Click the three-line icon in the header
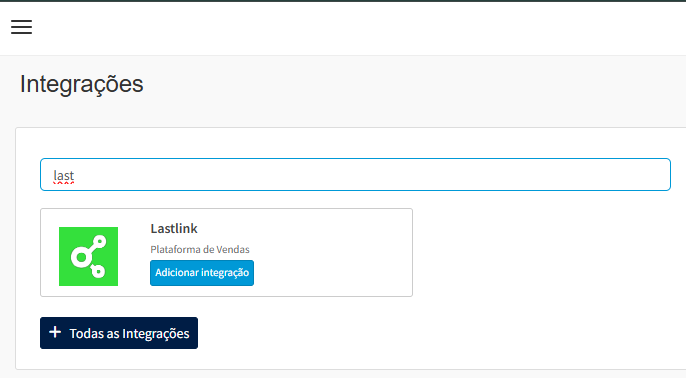 pos(21,27)
